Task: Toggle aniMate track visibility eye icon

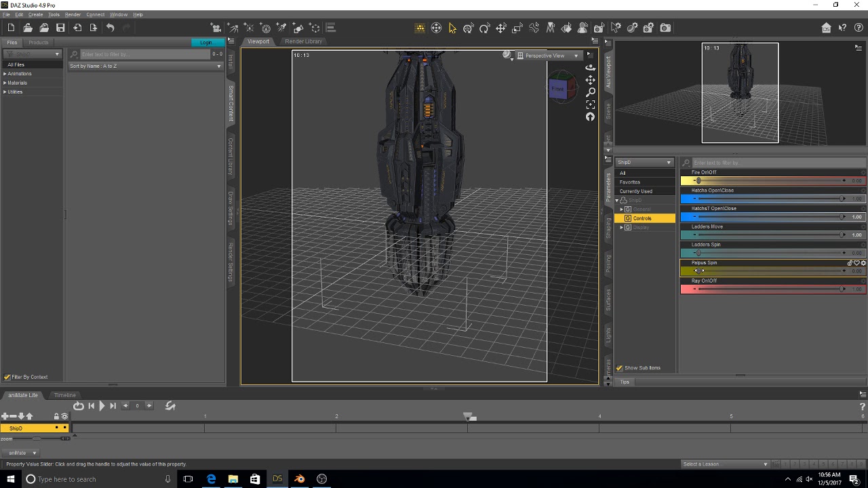Action: pos(64,416)
